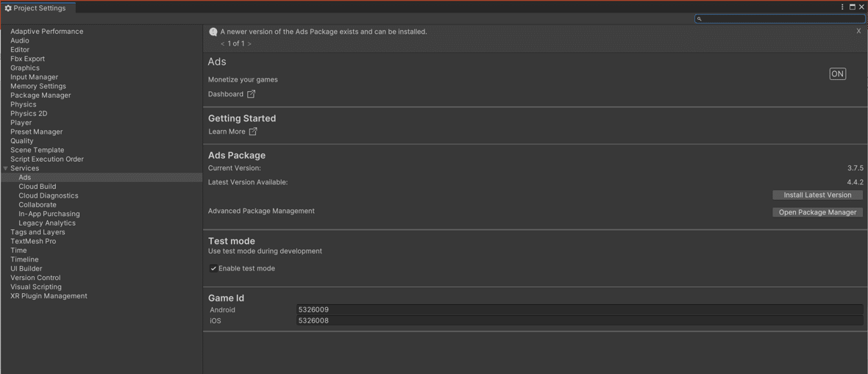Open the Learn More external link icon

(x=253, y=132)
